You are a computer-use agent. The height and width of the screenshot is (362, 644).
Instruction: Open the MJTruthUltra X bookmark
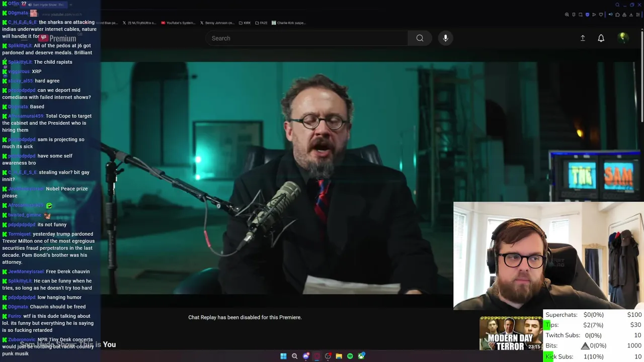coord(139,23)
